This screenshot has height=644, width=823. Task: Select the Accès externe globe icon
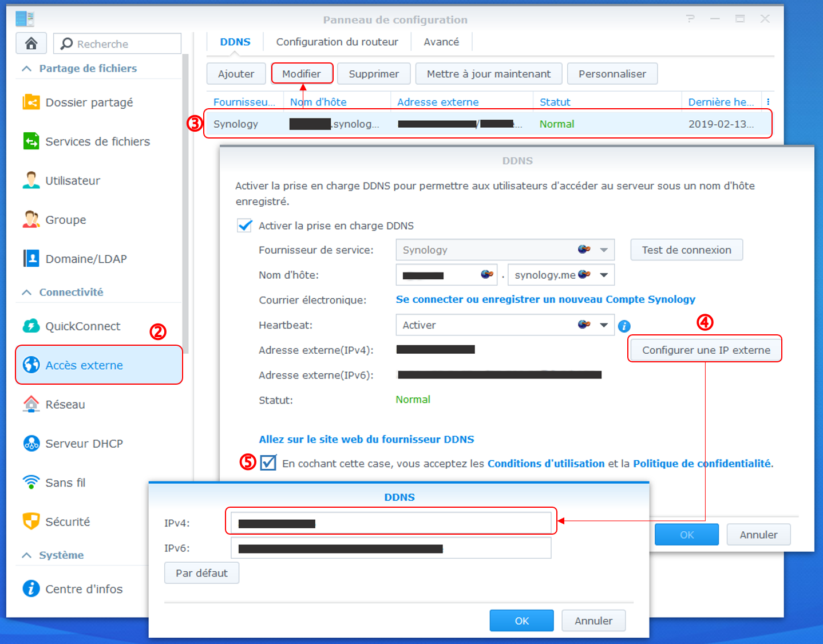31,365
